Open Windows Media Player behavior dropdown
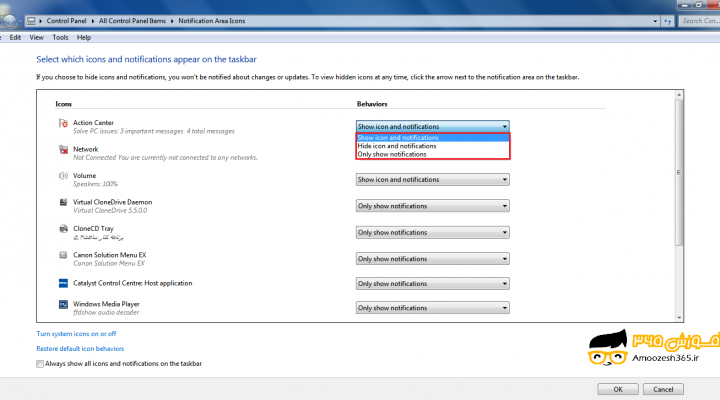The width and height of the screenshot is (720, 400). pos(433,308)
